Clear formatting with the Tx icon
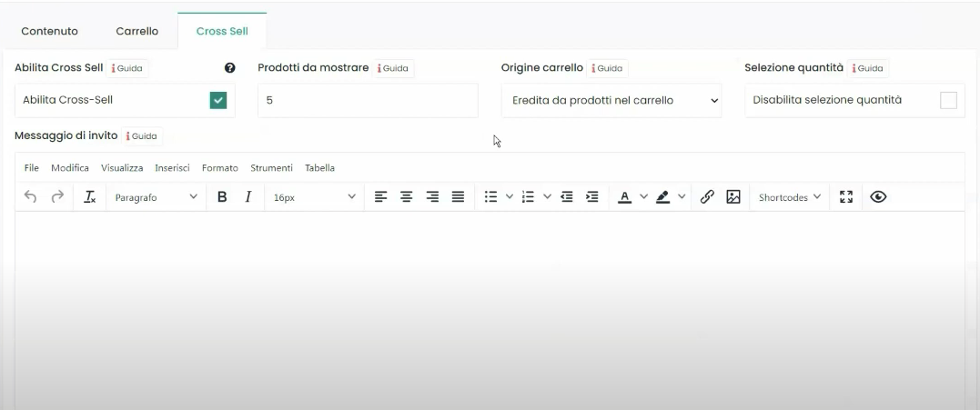Viewport: 980px width, 410px height. pos(90,197)
